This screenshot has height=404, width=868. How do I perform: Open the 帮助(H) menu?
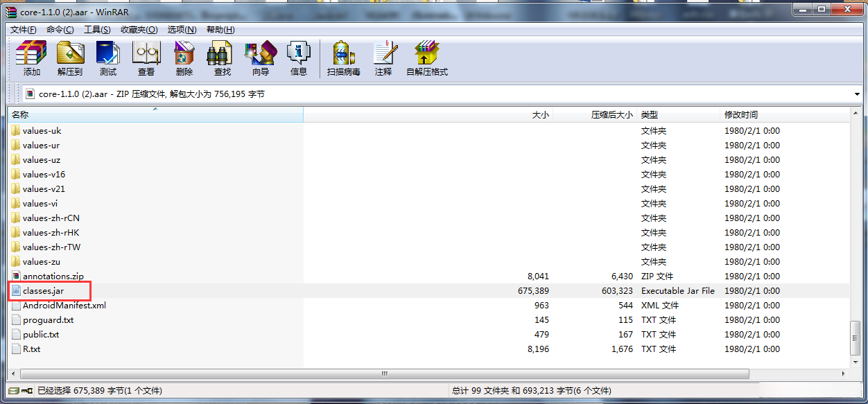[x=220, y=30]
